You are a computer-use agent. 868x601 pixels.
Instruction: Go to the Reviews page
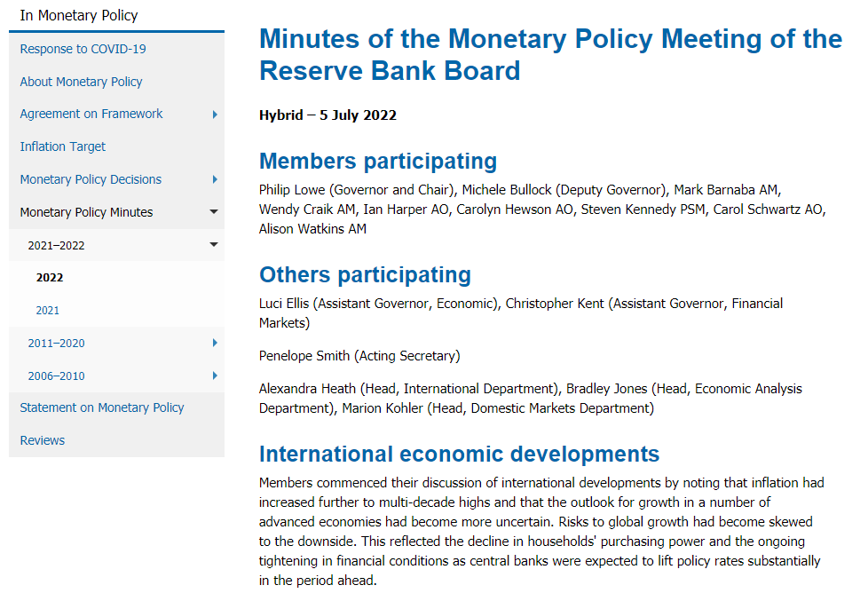pyautogui.click(x=43, y=440)
